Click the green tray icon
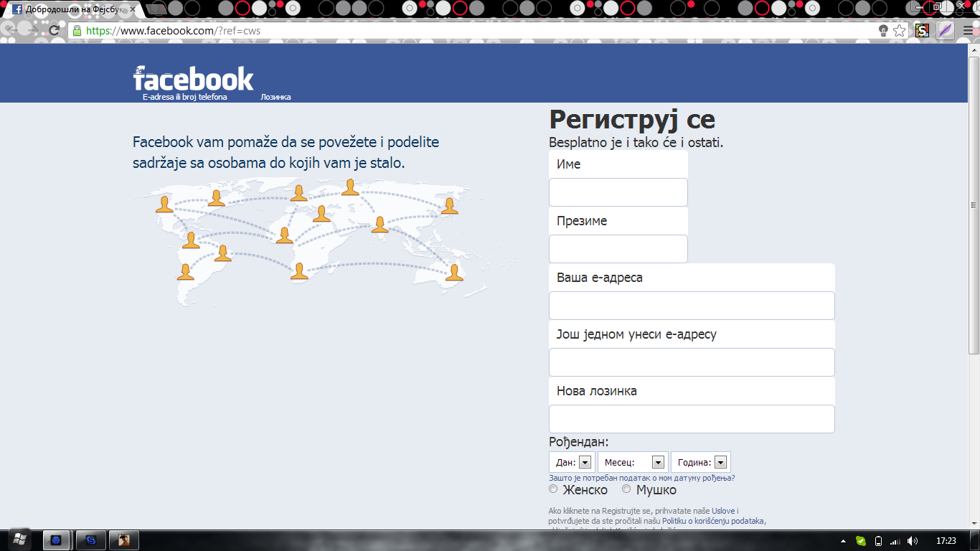The width and height of the screenshot is (980, 551). (x=861, y=541)
